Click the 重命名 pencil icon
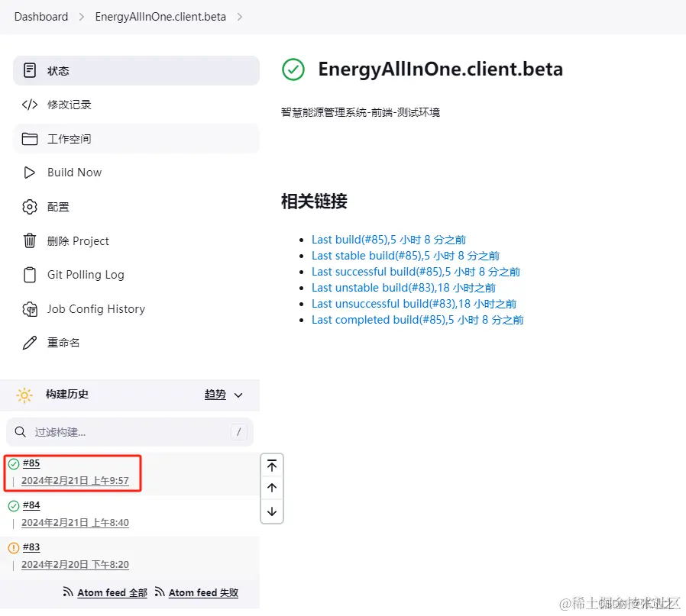 click(x=29, y=343)
